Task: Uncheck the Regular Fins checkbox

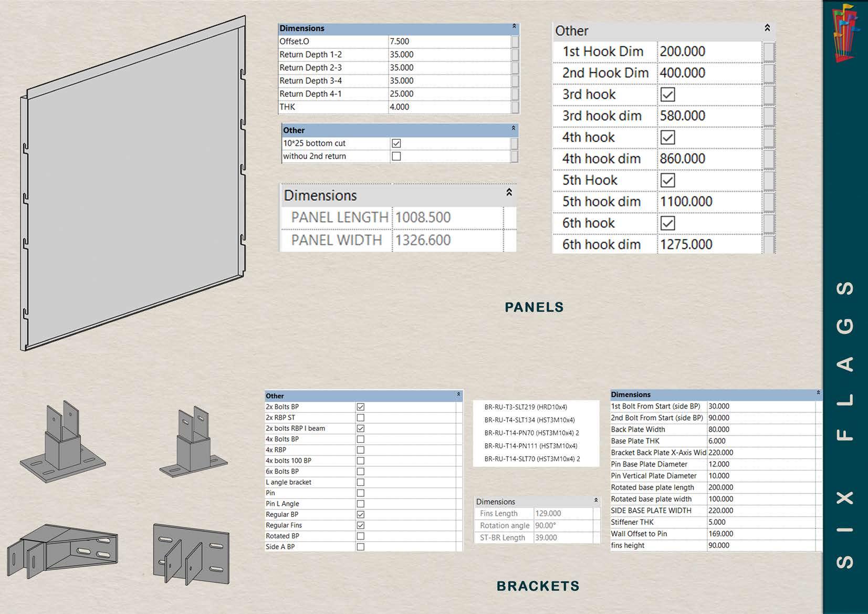Action: click(360, 525)
